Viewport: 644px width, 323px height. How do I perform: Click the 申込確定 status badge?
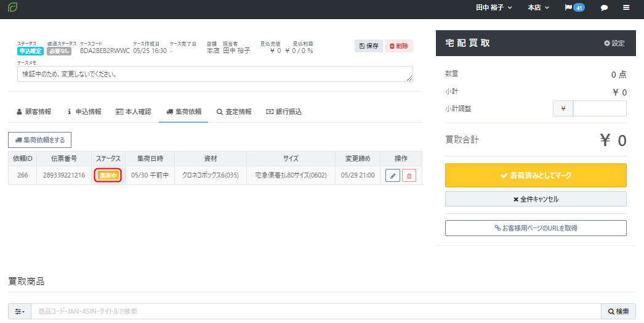[x=30, y=51]
